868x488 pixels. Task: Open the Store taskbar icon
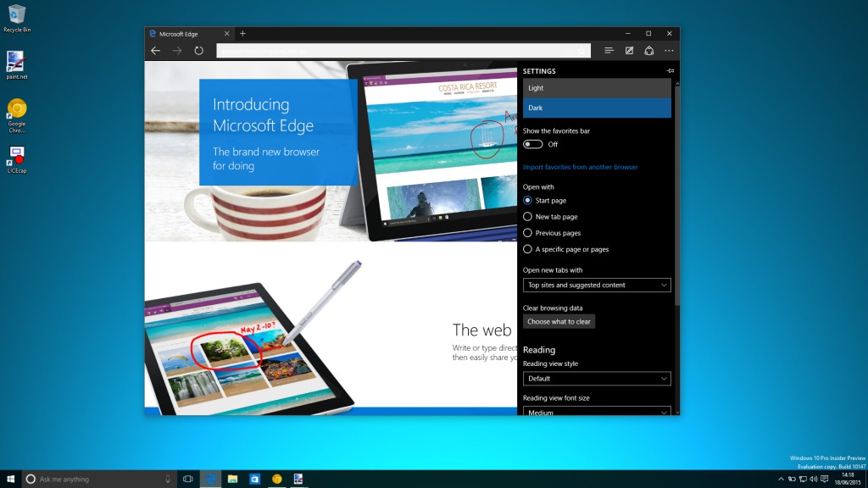(254, 480)
